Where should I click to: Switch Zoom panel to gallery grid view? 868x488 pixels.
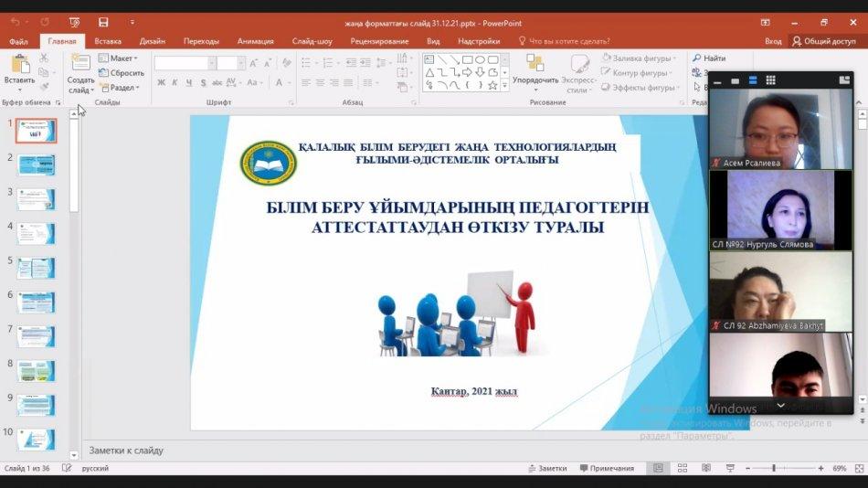pyautogui.click(x=770, y=80)
